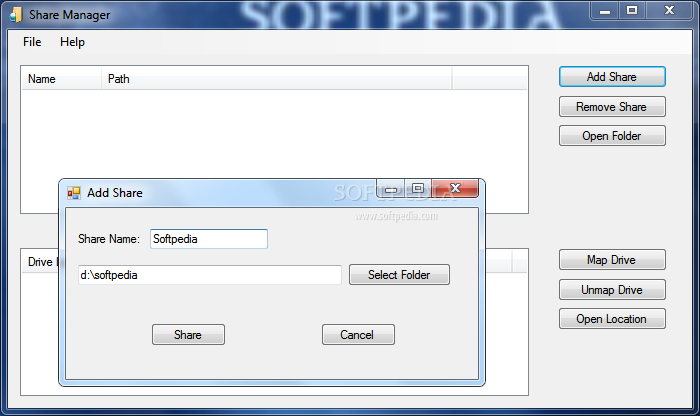Minimize the Share Manager window
Screen dimensions: 700x416
pyautogui.click(x=605, y=11)
